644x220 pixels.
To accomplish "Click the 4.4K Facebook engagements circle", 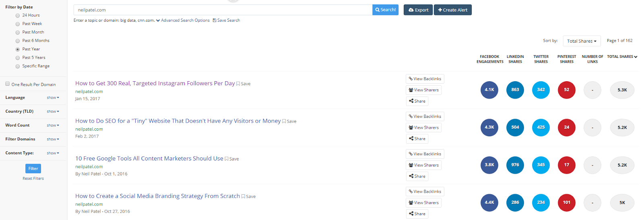I will click(489, 202).
